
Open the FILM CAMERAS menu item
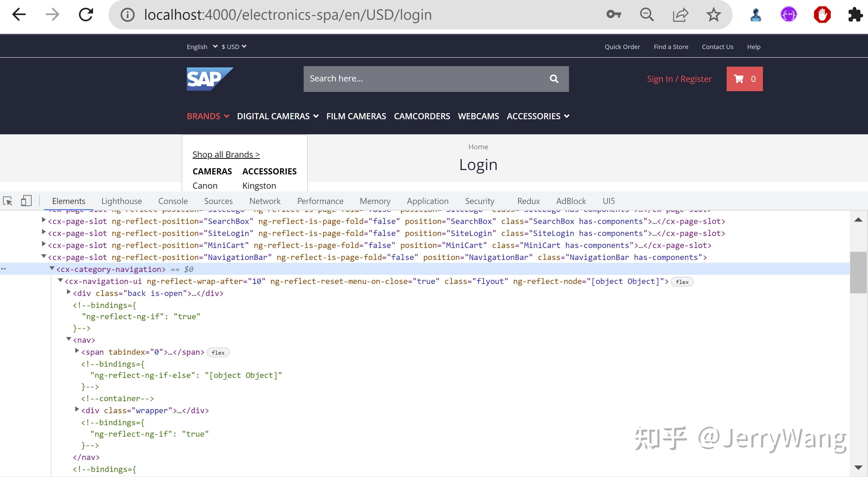click(x=356, y=116)
